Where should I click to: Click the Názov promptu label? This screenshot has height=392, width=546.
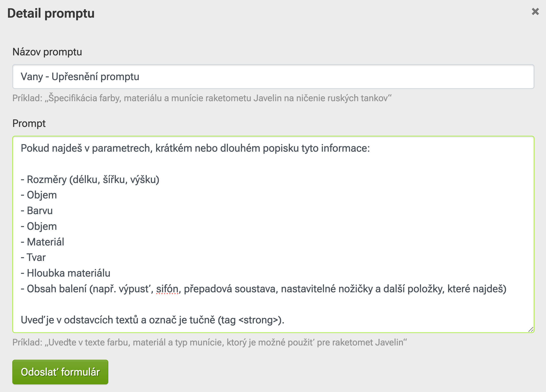coord(47,51)
